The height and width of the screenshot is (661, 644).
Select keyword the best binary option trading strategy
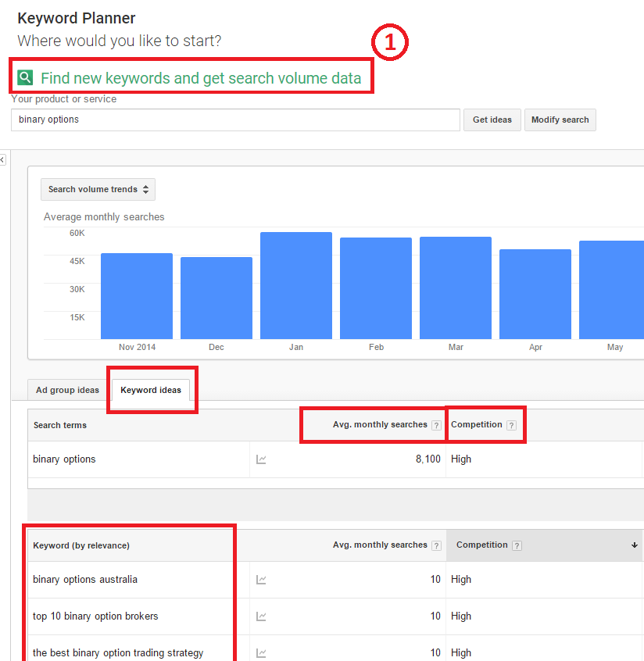click(x=118, y=653)
